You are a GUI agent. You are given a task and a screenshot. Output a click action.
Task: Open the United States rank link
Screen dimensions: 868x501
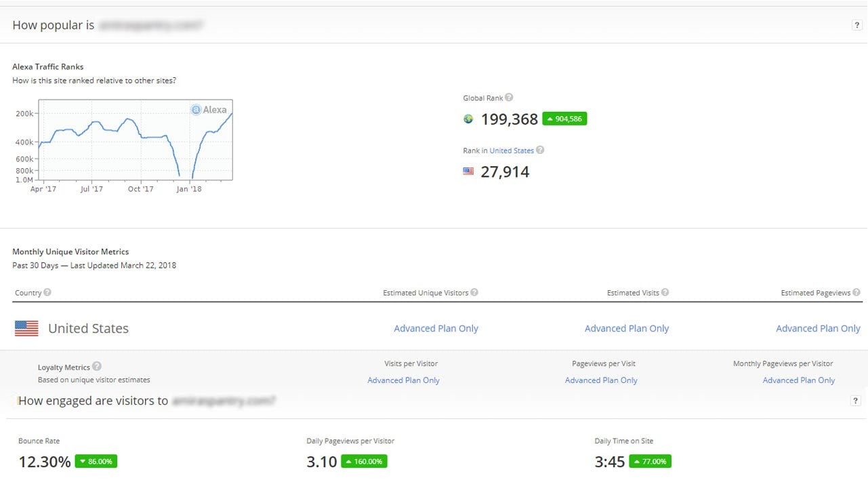coord(510,150)
